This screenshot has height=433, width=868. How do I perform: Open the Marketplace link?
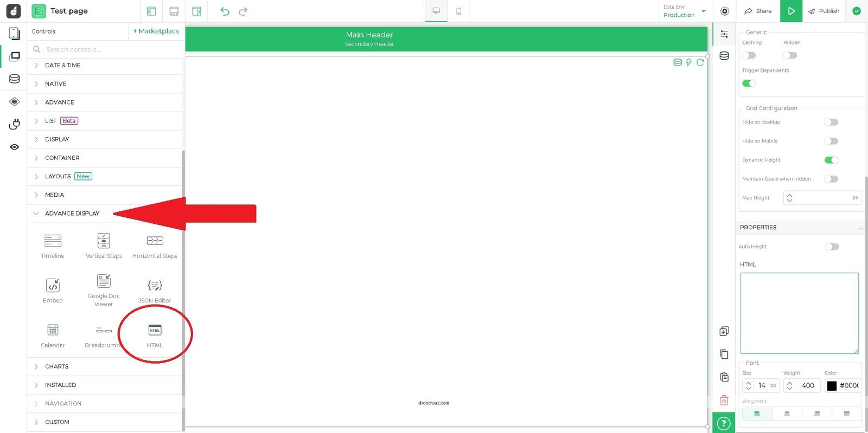[156, 31]
